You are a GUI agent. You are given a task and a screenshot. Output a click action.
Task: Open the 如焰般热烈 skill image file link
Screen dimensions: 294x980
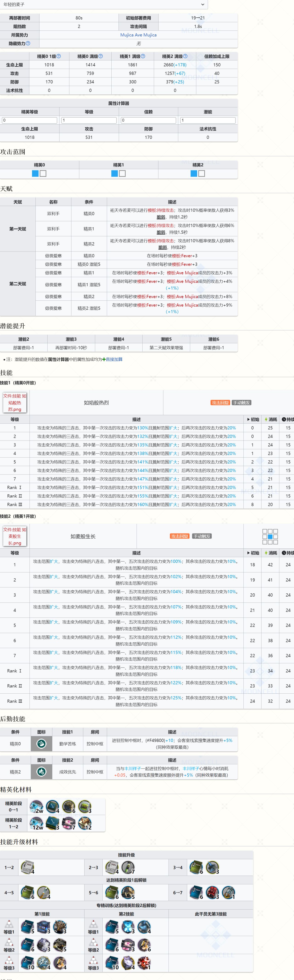(x=15, y=402)
